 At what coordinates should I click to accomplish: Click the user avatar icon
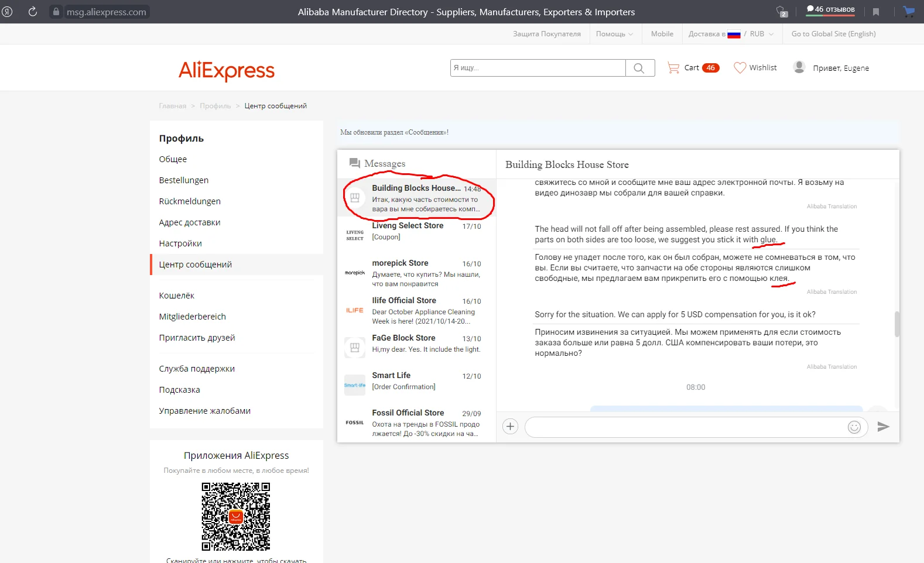799,67
